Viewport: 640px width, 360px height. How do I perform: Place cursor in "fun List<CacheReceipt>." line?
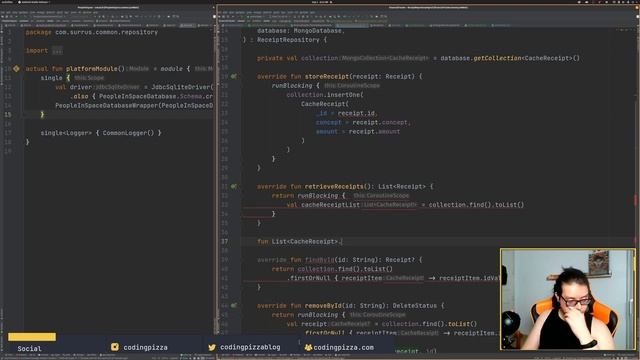(x=300, y=242)
